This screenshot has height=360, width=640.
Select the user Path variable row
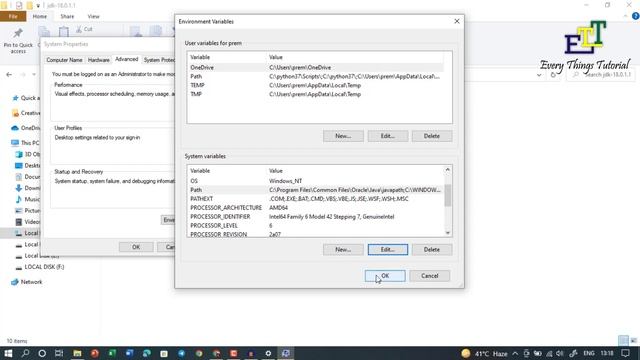315,76
